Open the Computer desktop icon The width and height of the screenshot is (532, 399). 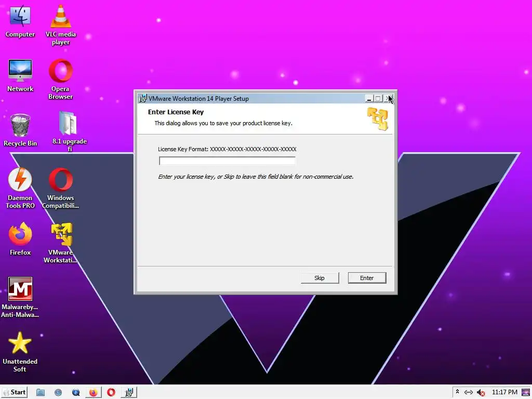[x=20, y=21]
